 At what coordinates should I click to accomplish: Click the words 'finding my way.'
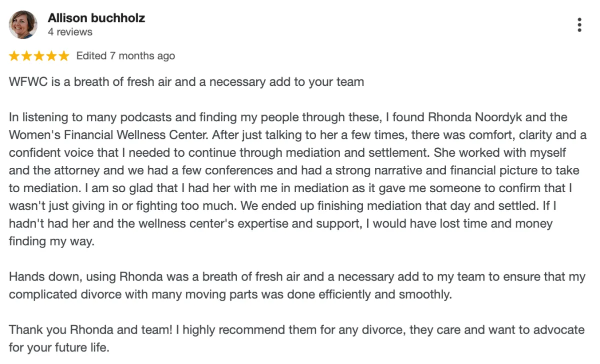pyautogui.click(x=51, y=242)
